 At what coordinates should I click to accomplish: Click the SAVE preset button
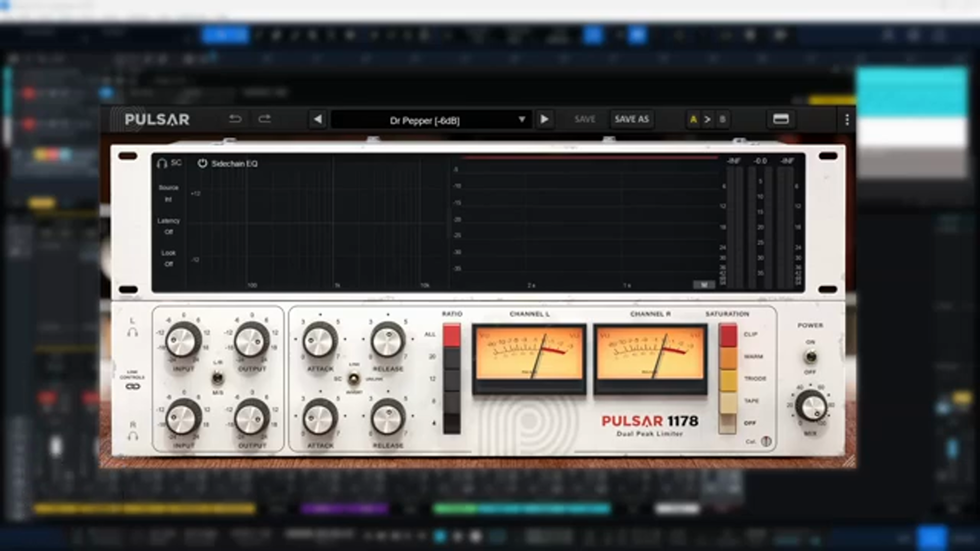[x=585, y=119]
